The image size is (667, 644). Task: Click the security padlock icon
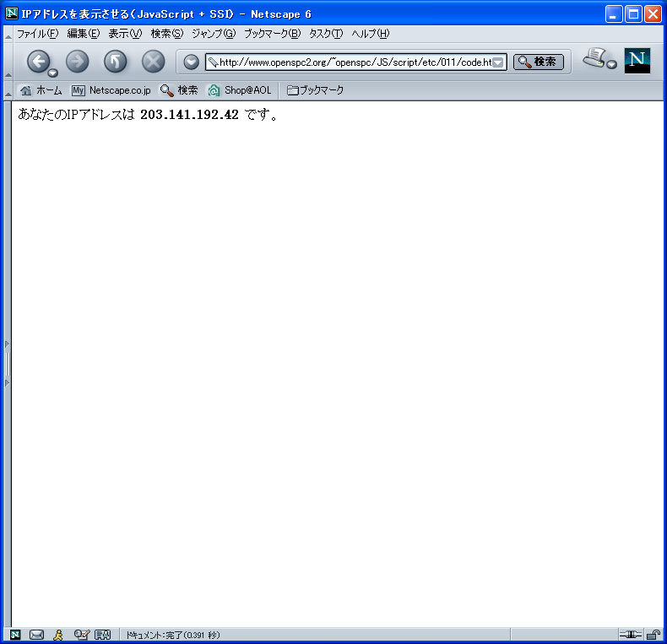click(x=653, y=635)
